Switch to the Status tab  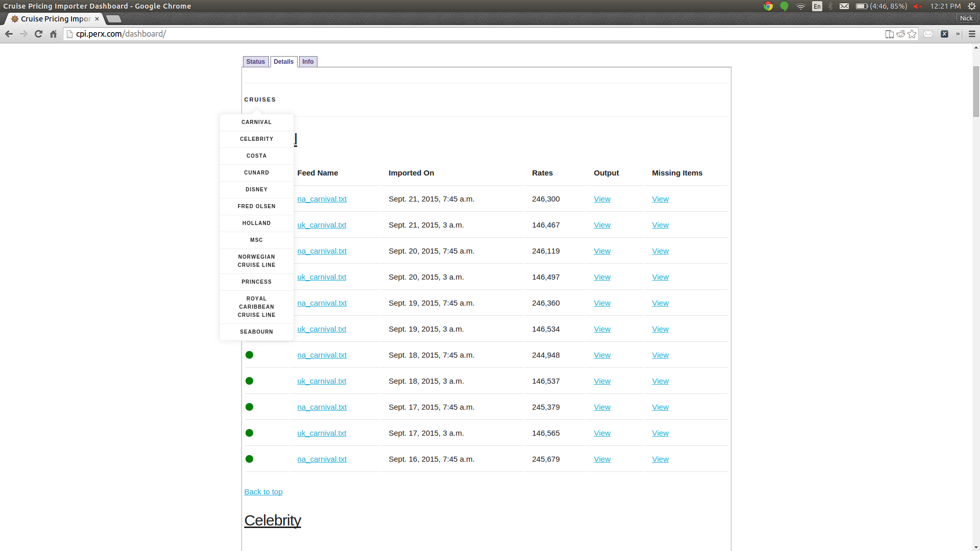[256, 62]
